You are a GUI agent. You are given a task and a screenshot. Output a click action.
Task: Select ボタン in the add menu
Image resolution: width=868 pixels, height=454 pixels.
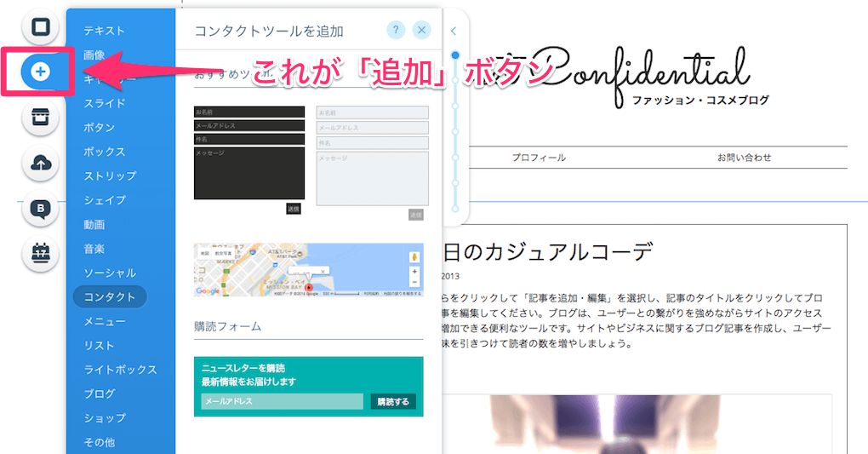tap(99, 128)
